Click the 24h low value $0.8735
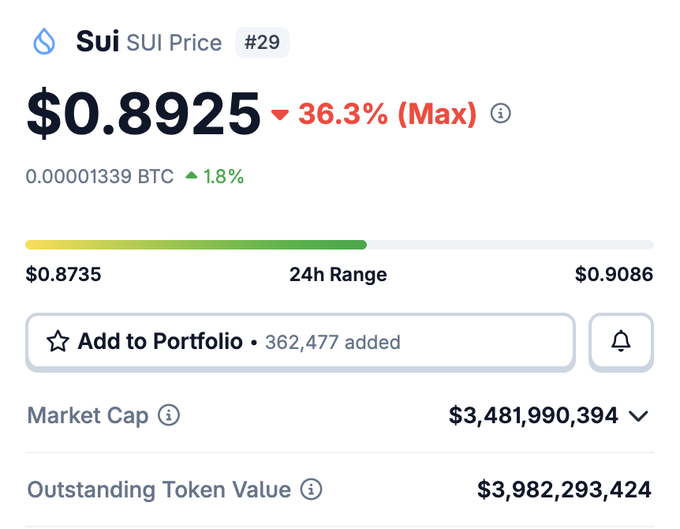This screenshot has height=529, width=680. pos(63,274)
